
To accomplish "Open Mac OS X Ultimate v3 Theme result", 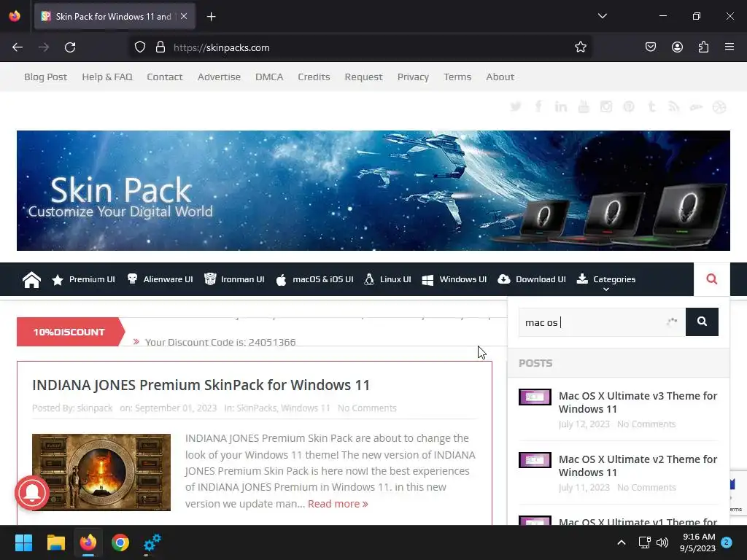I will pos(638,402).
